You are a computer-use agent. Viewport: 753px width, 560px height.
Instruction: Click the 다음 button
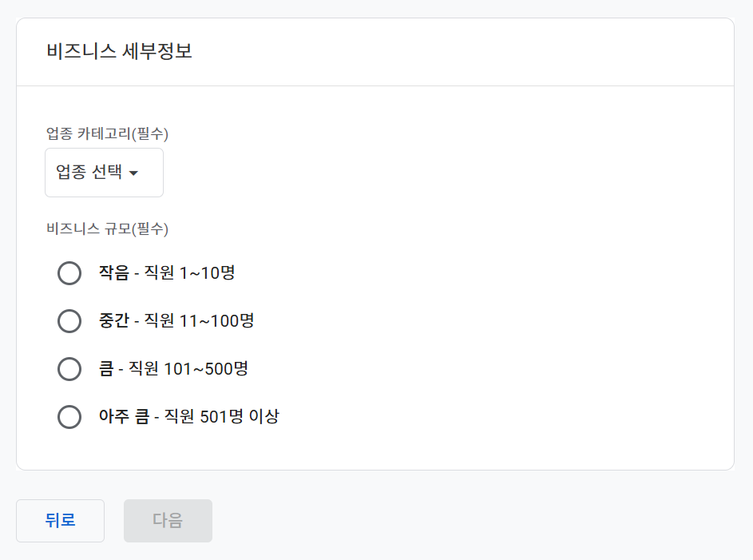pos(168,521)
